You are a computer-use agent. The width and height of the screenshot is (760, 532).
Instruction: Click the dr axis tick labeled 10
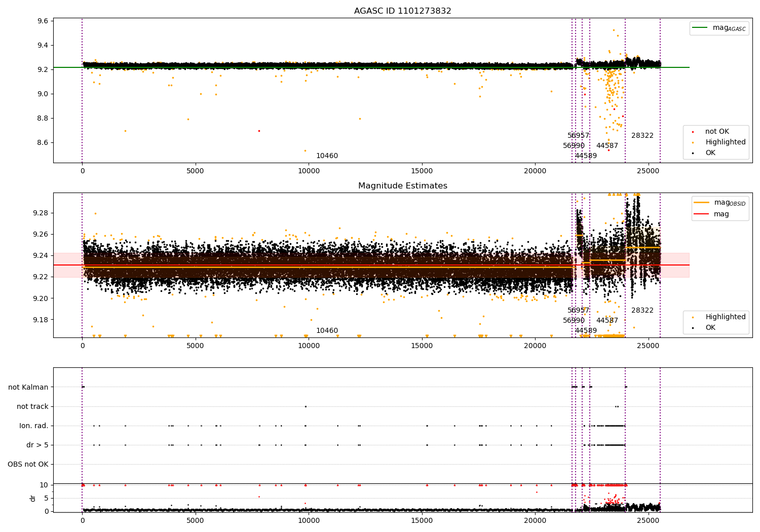[45, 485]
